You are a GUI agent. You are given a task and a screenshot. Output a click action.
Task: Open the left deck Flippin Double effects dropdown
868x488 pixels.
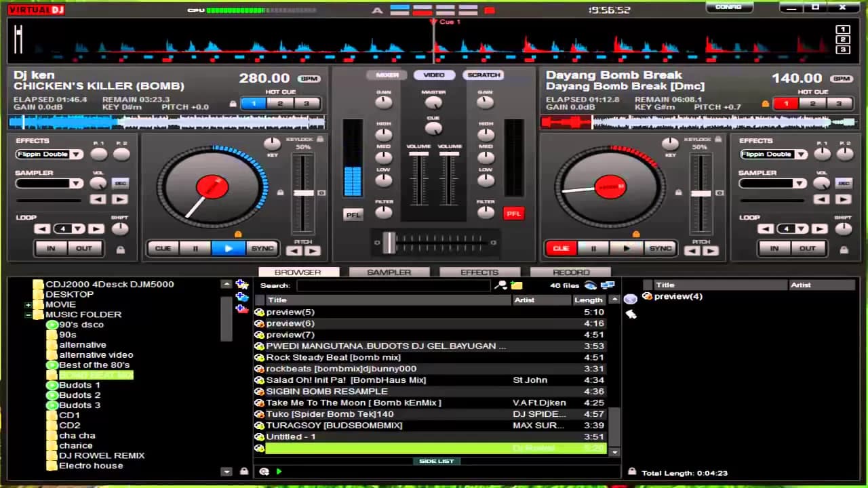[x=76, y=155]
